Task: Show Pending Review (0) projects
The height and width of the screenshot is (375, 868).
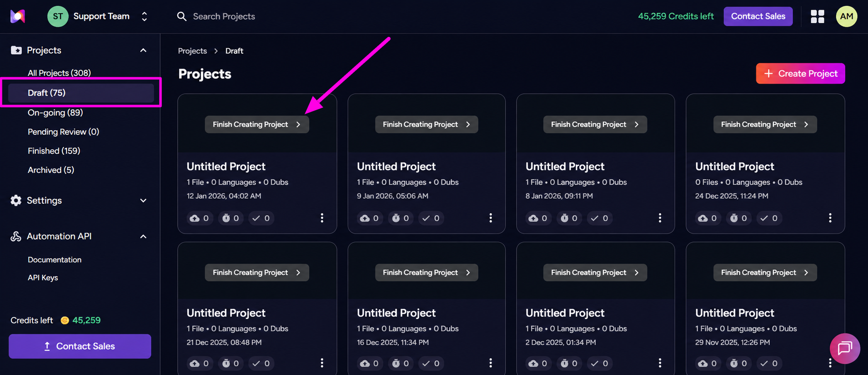Action: [x=63, y=132]
